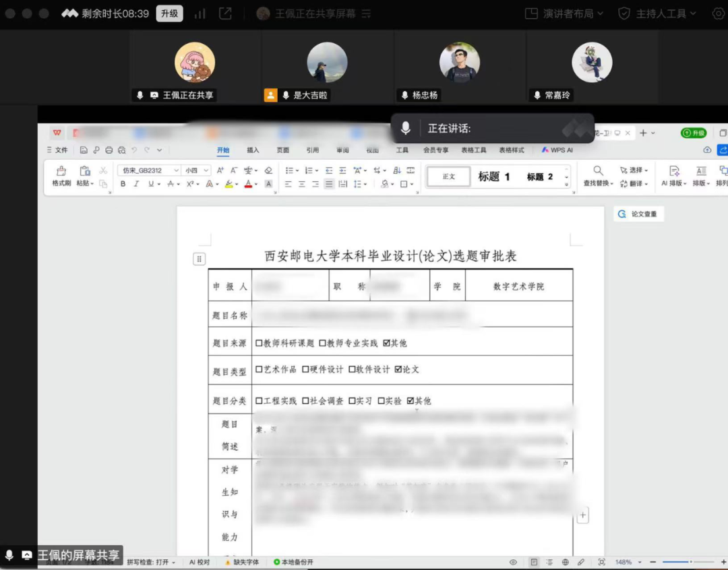The image size is (728, 570).
Task: Check the 软件设计 checkbox
Action: click(352, 369)
